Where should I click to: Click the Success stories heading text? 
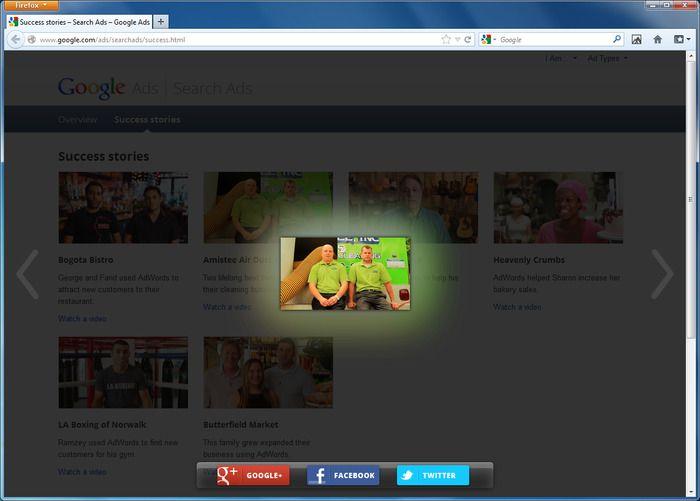point(104,156)
